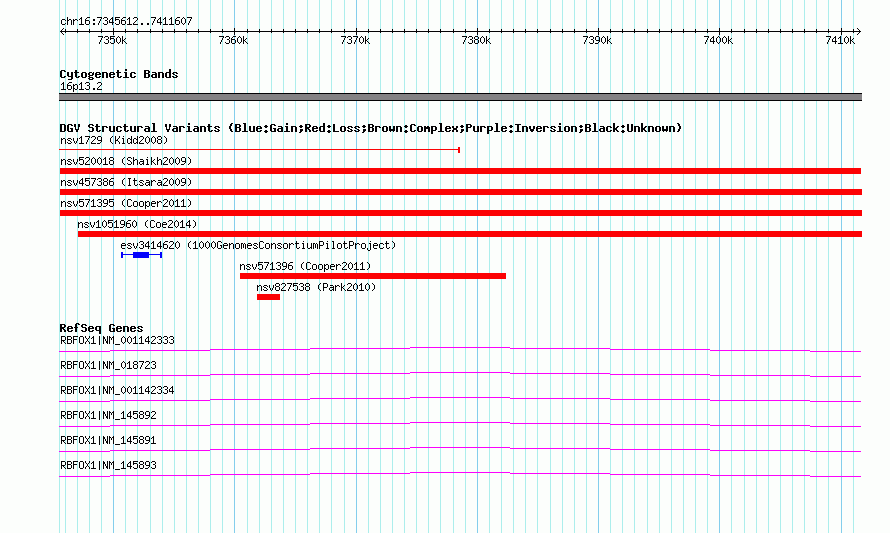890x533 pixels.
Task: Open the RBFOX1|NM_145892 transcript label
Action: (x=108, y=416)
